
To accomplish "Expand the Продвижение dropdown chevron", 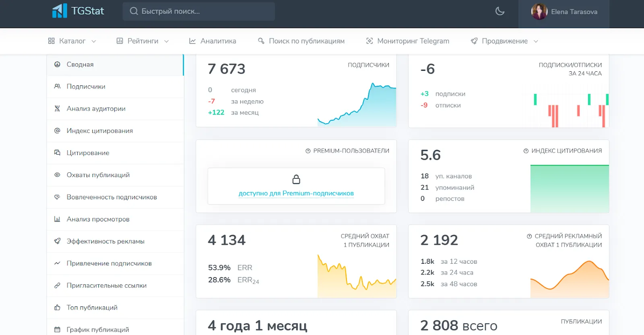I will [536, 41].
